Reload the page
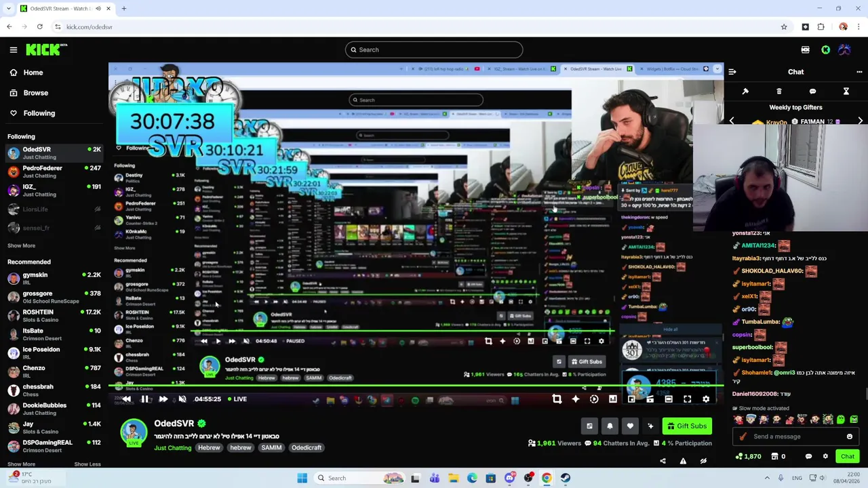 pos(39,27)
